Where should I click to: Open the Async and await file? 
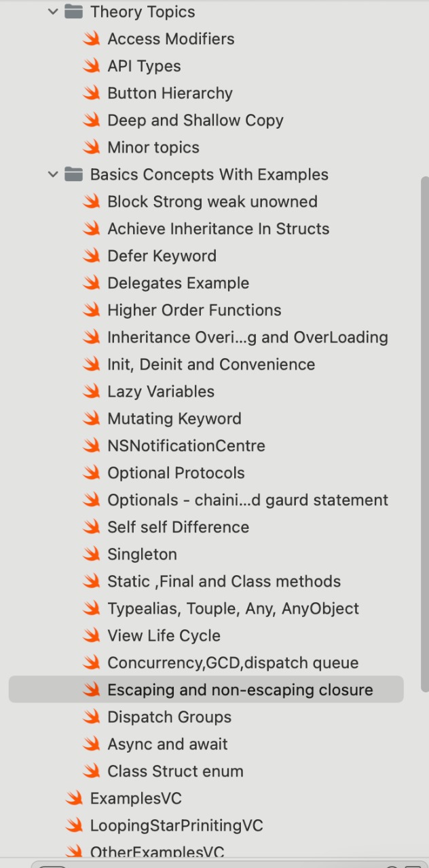click(168, 744)
